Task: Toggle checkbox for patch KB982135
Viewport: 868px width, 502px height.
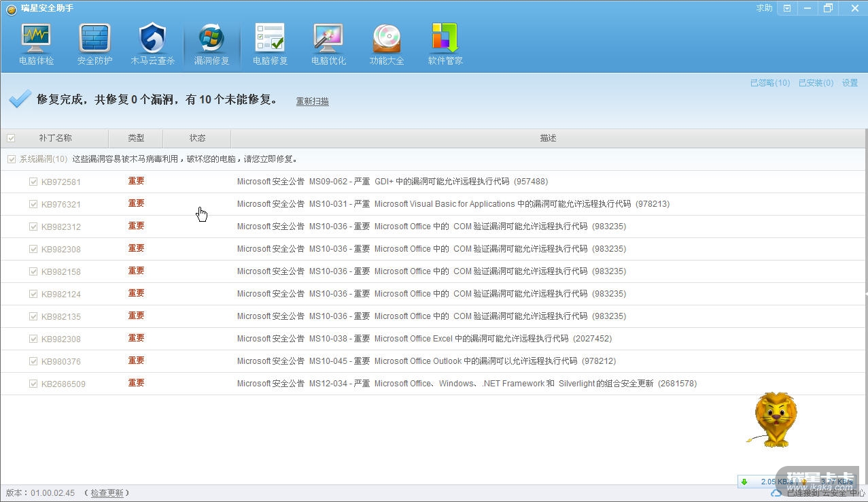Action: click(33, 316)
